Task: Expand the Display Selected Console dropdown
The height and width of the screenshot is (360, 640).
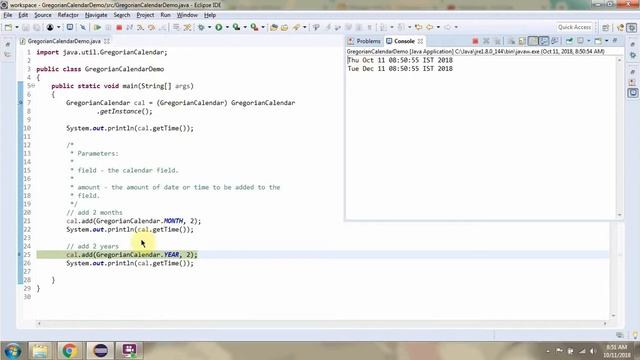Action: point(589,41)
